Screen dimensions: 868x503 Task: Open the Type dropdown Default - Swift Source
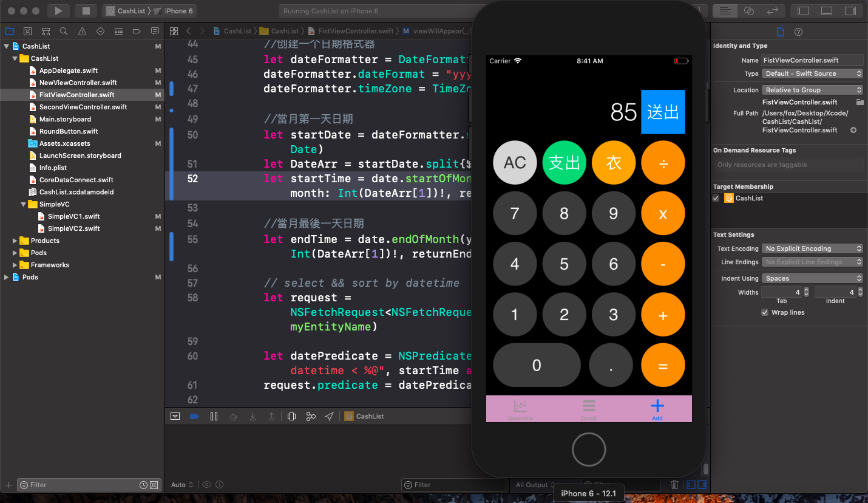tap(813, 74)
